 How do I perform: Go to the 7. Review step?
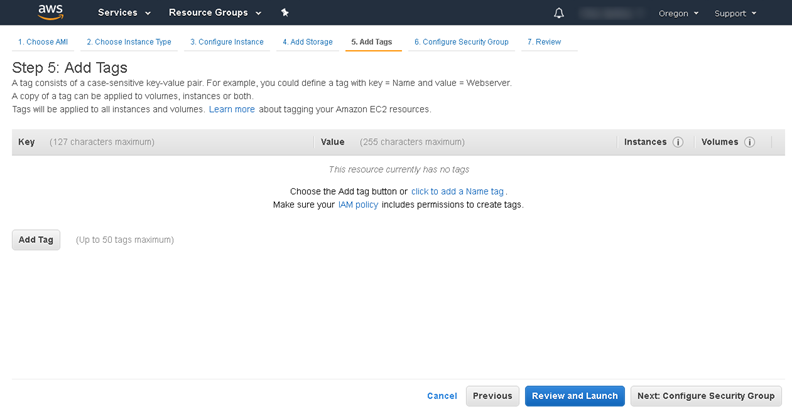click(544, 42)
